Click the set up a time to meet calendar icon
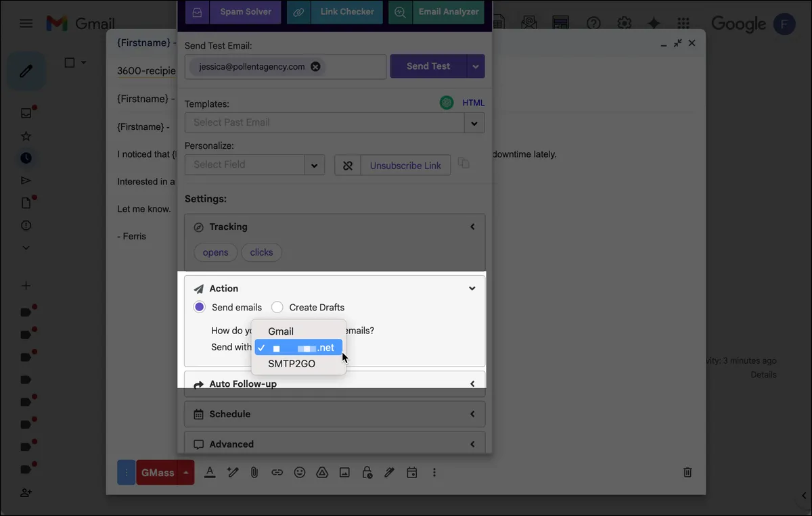Screen dimensions: 812x516 point(411,472)
